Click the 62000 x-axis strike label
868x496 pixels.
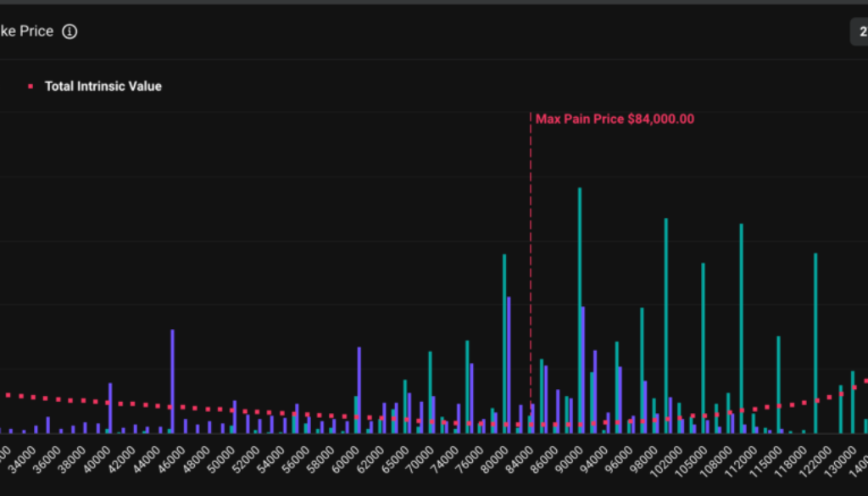[370, 460]
